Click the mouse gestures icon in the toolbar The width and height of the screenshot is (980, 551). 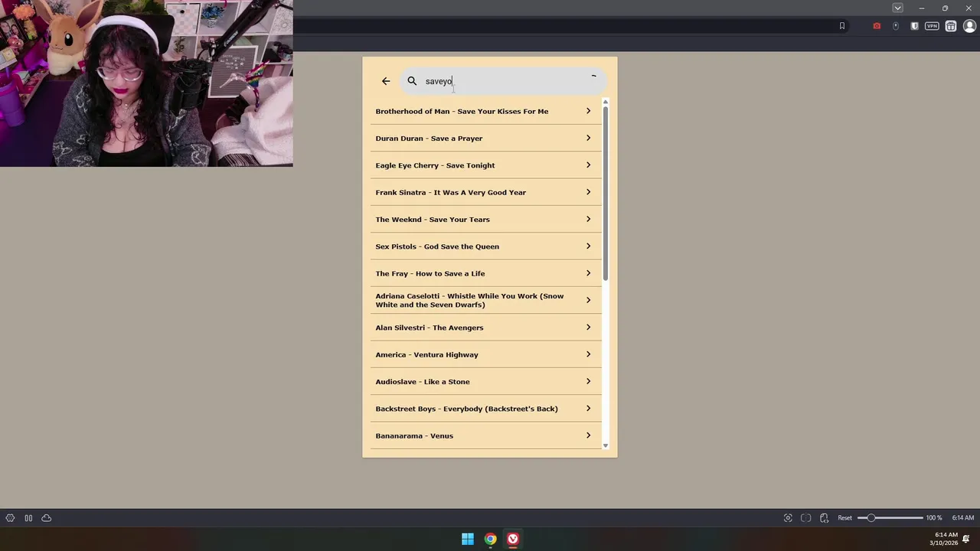point(896,26)
